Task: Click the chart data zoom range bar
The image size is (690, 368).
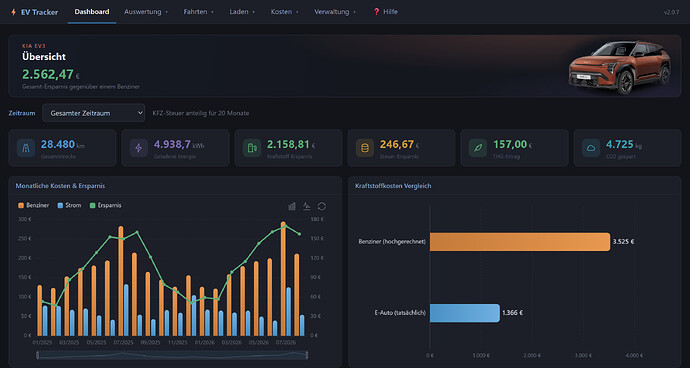Action: [x=172, y=355]
